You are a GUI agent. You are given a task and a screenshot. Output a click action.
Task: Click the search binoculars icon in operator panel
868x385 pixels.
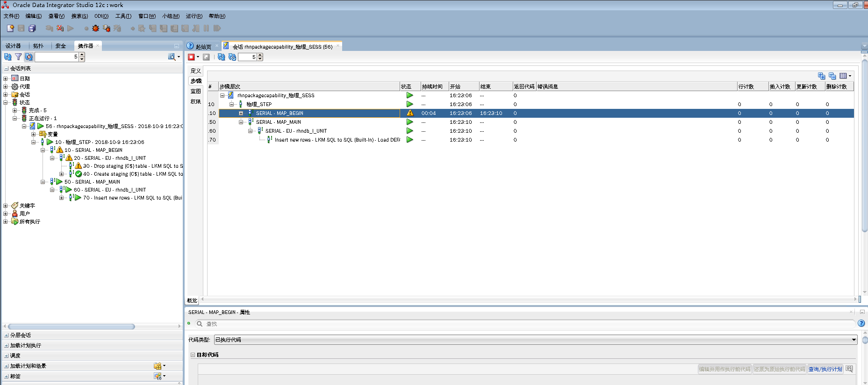(x=172, y=57)
